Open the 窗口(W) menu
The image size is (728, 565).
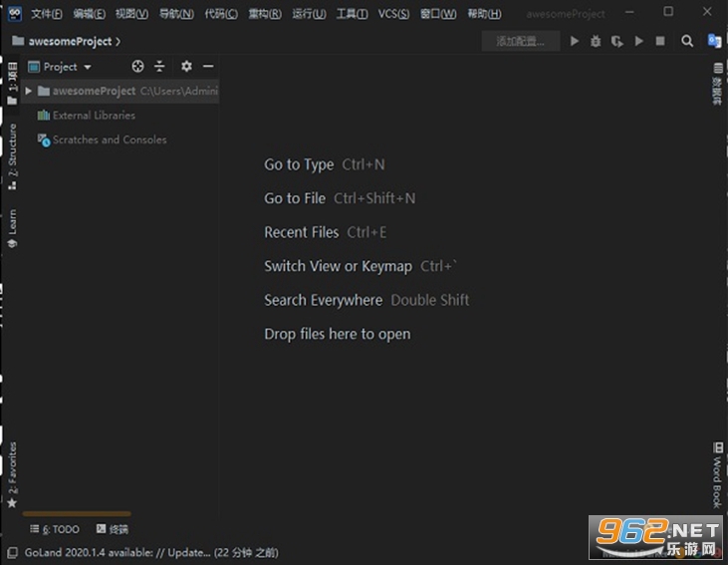pos(438,14)
